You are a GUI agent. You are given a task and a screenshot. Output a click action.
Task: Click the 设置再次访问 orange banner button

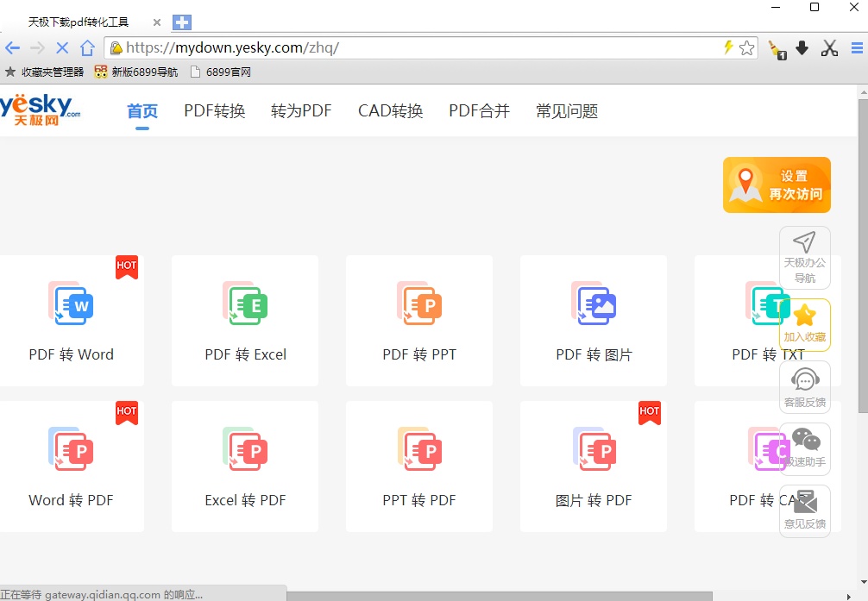[777, 185]
